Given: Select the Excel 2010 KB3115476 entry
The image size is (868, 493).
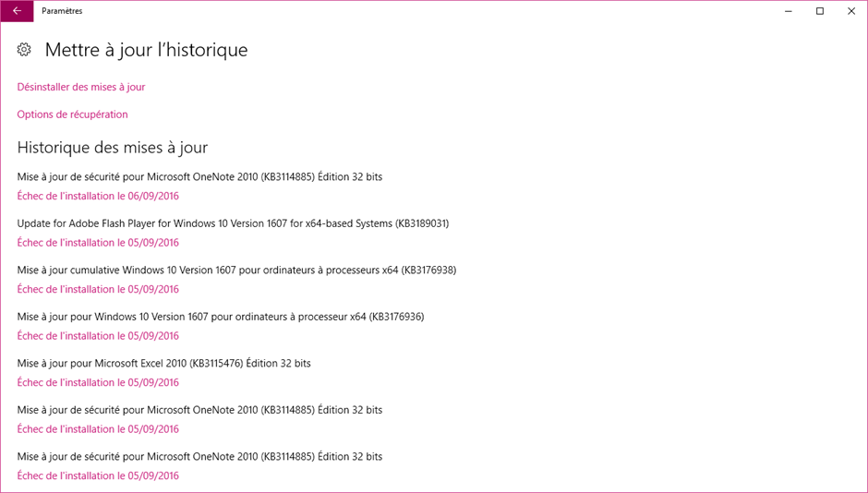Looking at the screenshot, I should [x=163, y=364].
